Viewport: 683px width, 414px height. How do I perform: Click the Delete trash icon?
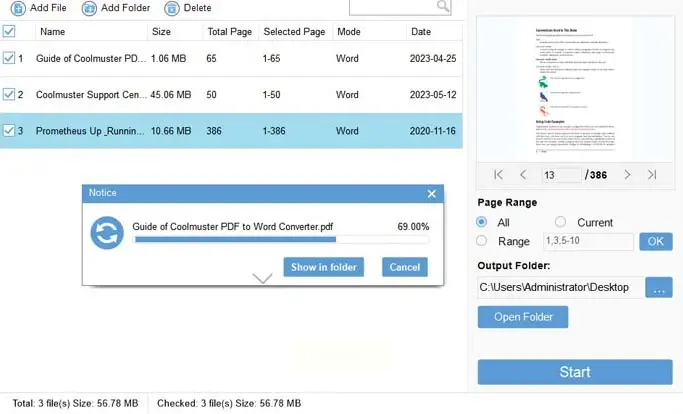[172, 7]
